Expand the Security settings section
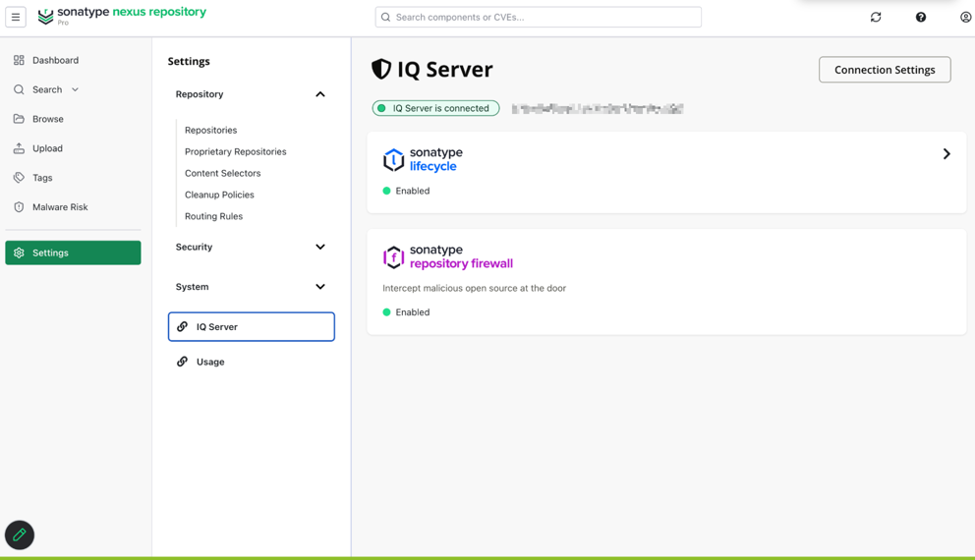Screen dimensions: 975x560 (319, 247)
